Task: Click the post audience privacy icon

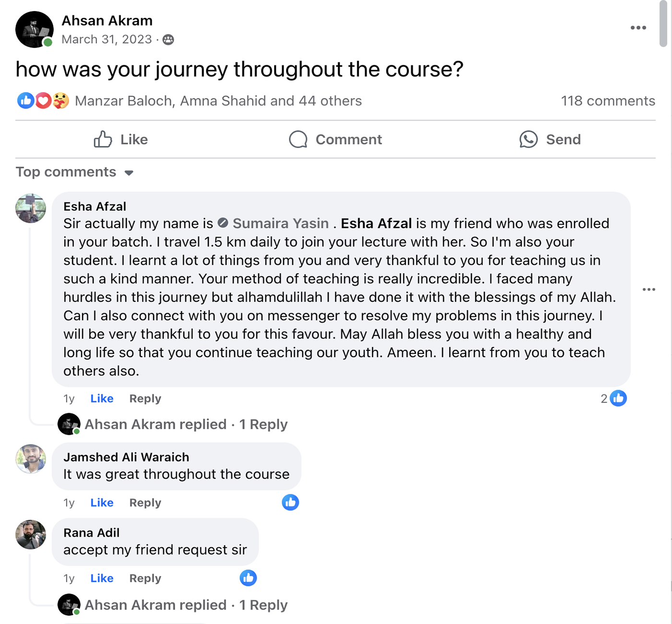Action: click(x=168, y=40)
